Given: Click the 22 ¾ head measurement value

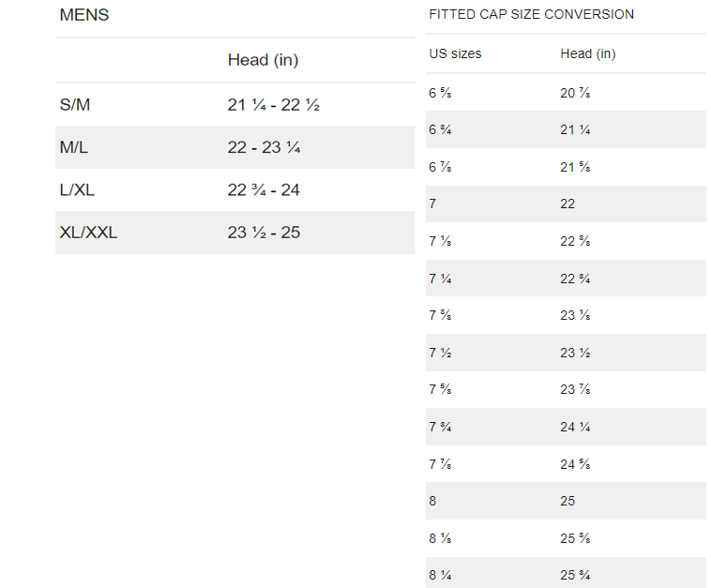Looking at the screenshot, I should tap(575, 279).
